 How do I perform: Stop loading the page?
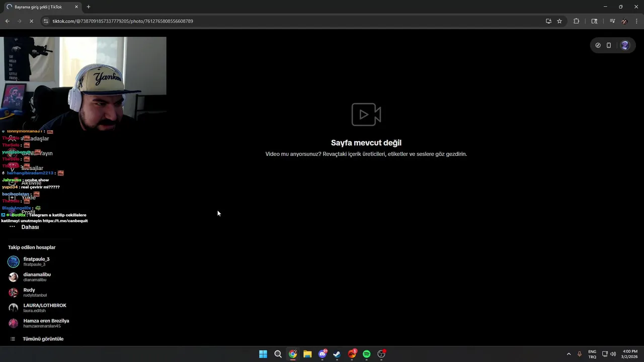point(31,21)
